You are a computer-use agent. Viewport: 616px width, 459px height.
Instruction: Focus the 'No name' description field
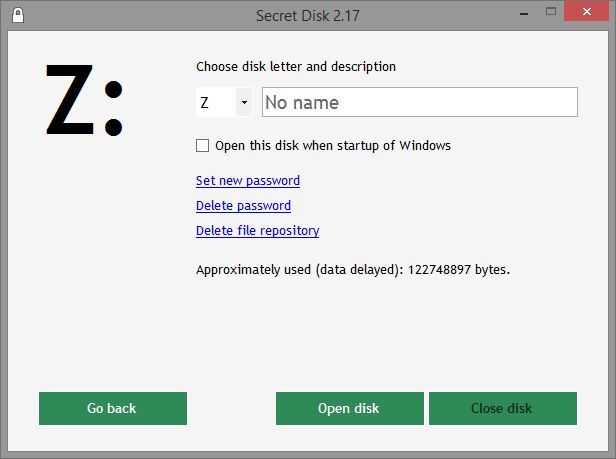tap(420, 102)
